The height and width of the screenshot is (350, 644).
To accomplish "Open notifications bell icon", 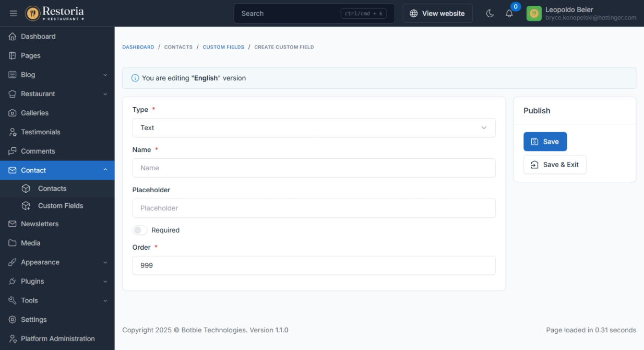I will pyautogui.click(x=509, y=14).
